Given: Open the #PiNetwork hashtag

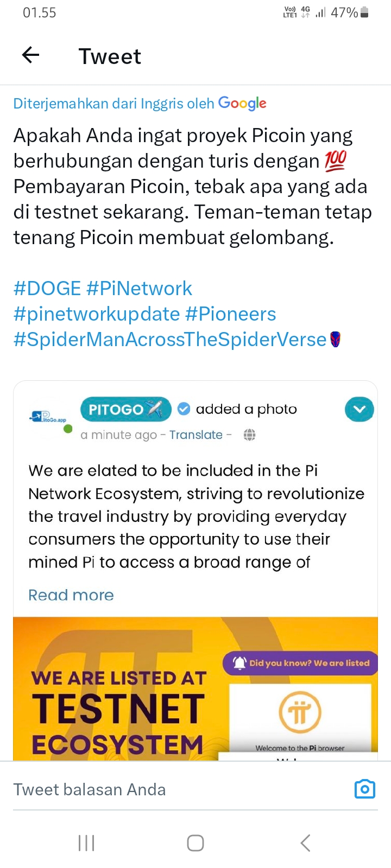Looking at the screenshot, I should 139,288.
